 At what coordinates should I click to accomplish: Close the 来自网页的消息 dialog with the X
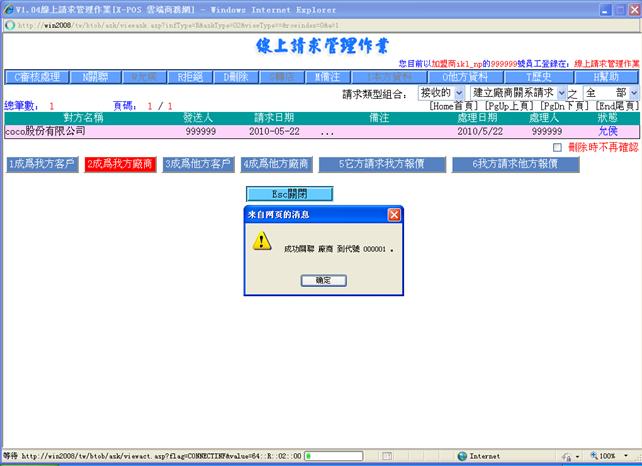(393, 214)
